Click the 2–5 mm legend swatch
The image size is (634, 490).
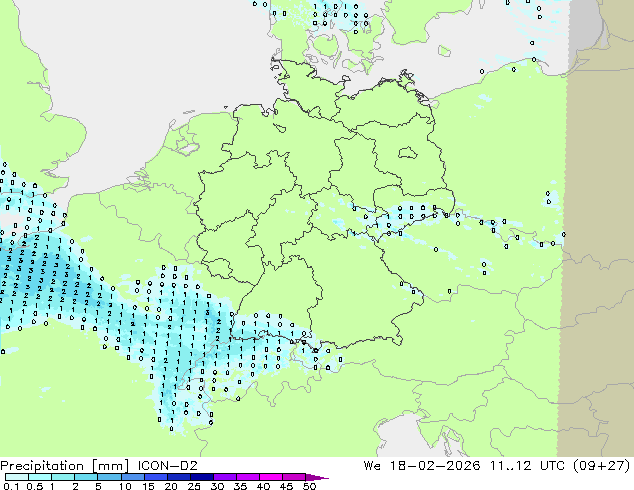tap(86, 477)
